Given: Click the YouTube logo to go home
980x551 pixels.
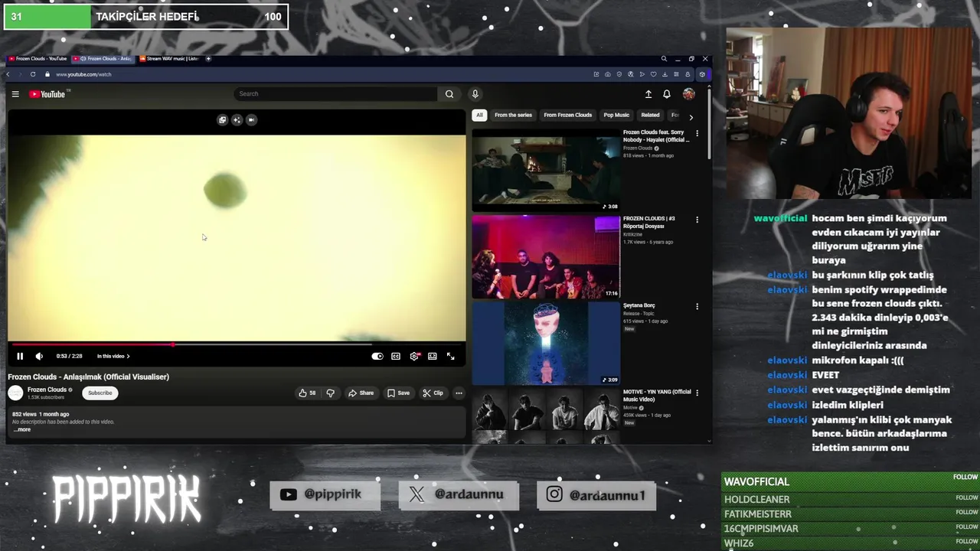Looking at the screenshot, I should pyautogui.click(x=47, y=94).
